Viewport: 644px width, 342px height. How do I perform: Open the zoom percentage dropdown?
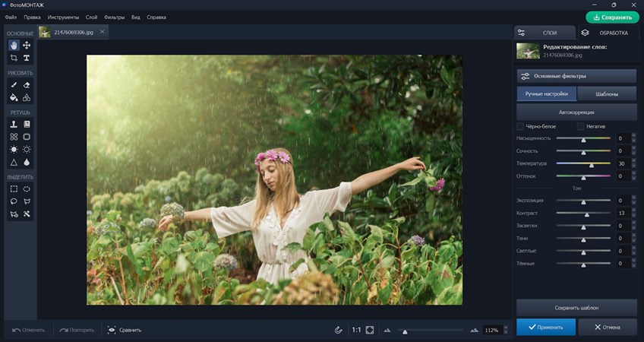pos(493,330)
